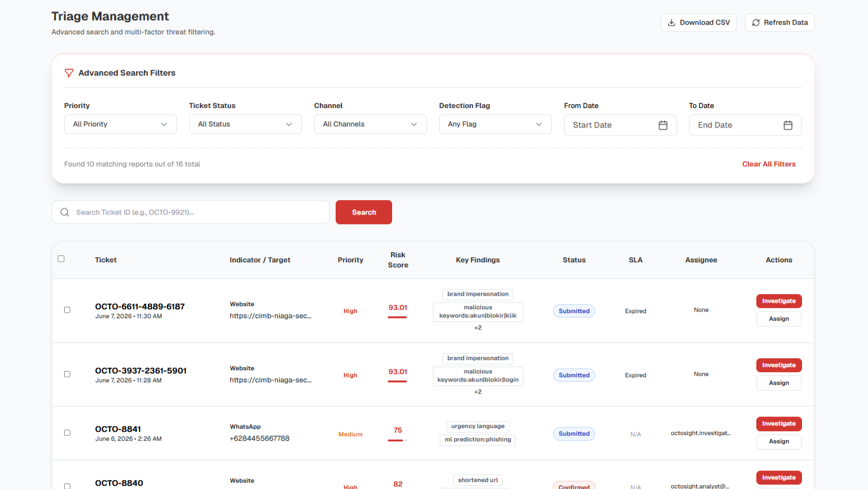Click Assign for ticket OCTO-3937-2361-5901
This screenshot has width=868, height=489.
(779, 383)
